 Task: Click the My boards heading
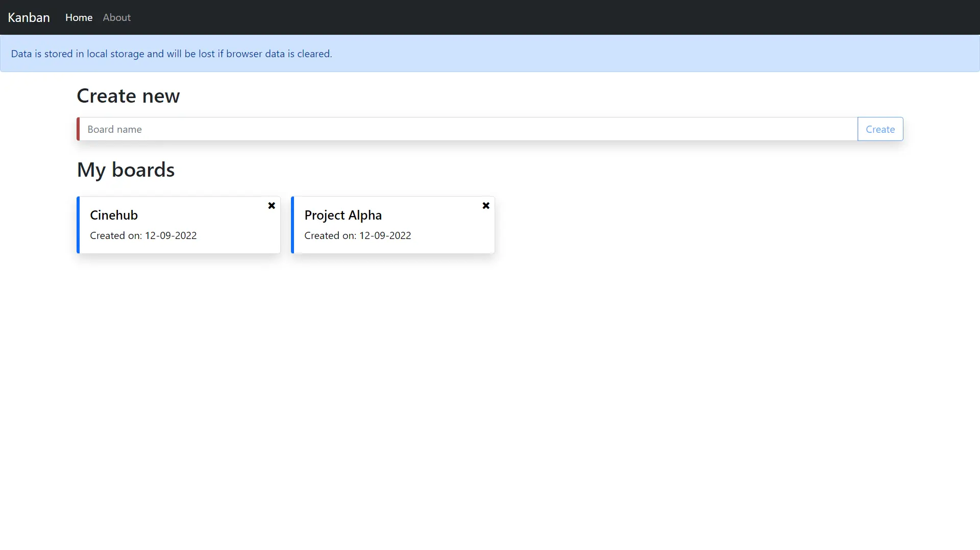click(x=126, y=170)
